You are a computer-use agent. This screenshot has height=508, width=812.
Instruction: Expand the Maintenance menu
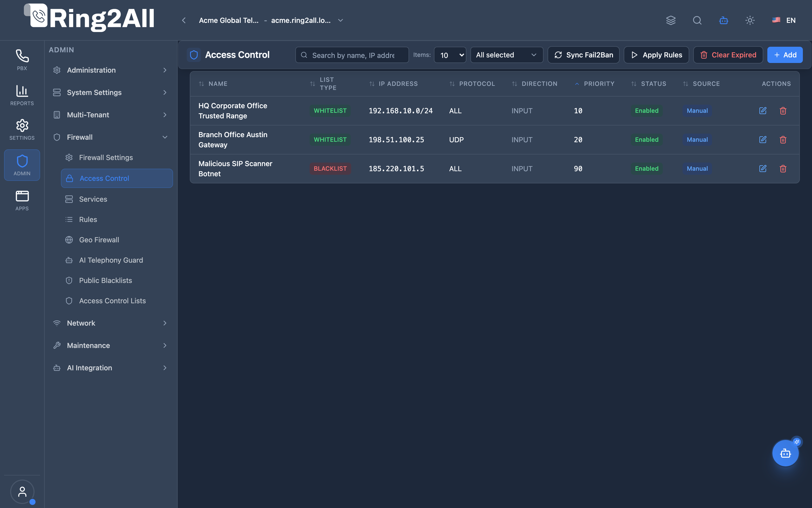110,345
